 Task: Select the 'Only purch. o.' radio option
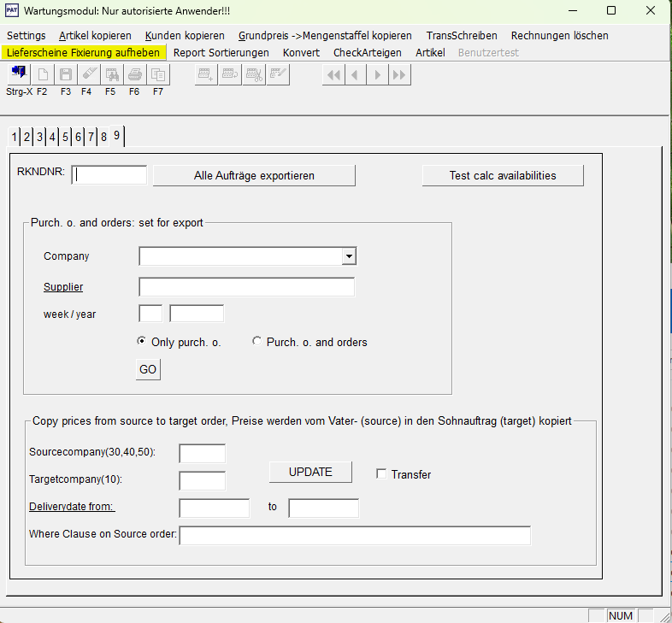142,342
